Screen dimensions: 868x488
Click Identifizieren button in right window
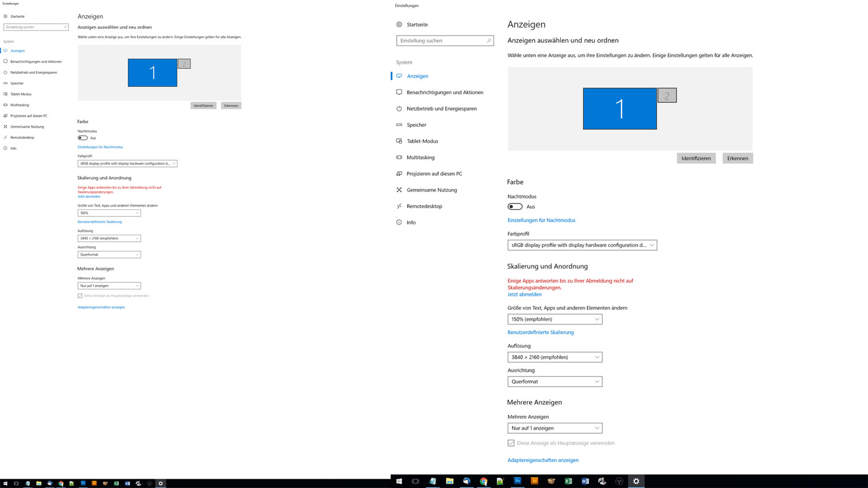(x=696, y=158)
